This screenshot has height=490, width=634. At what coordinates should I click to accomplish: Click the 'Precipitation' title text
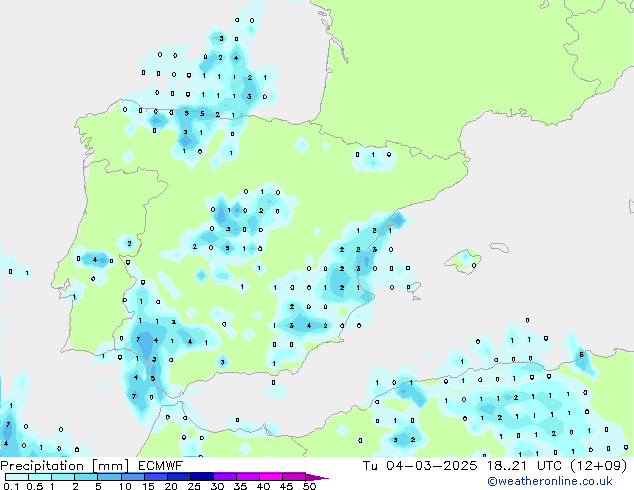tap(42, 466)
